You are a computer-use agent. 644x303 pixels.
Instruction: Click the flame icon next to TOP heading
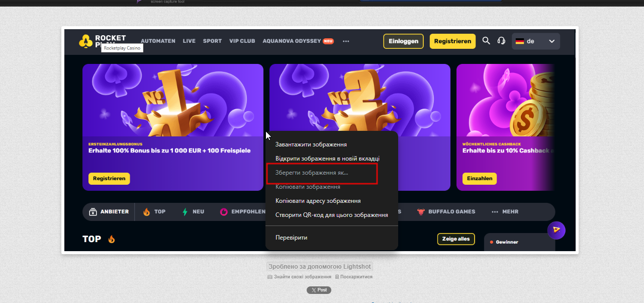(112, 239)
